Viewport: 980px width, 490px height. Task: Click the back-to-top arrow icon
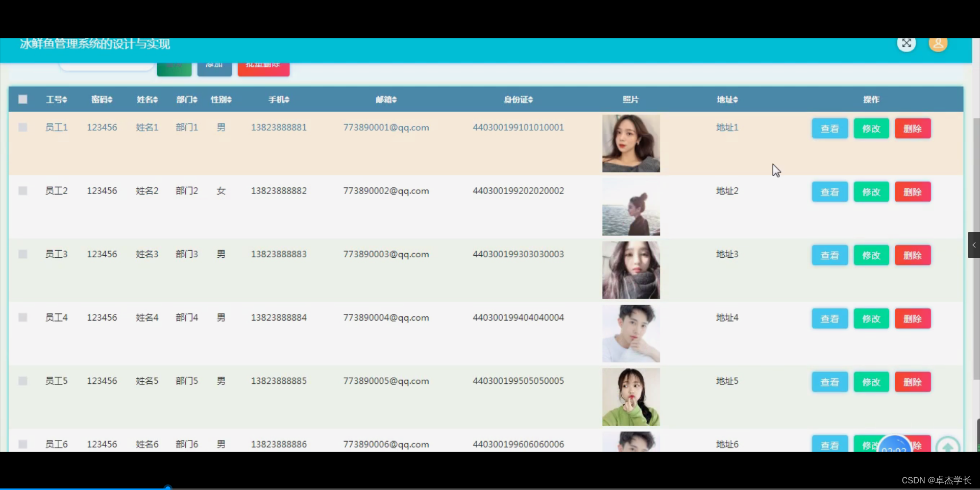click(x=948, y=446)
